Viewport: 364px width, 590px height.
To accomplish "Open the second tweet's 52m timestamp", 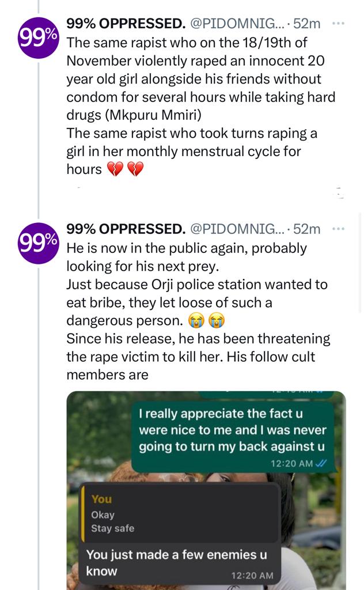I will (307, 229).
